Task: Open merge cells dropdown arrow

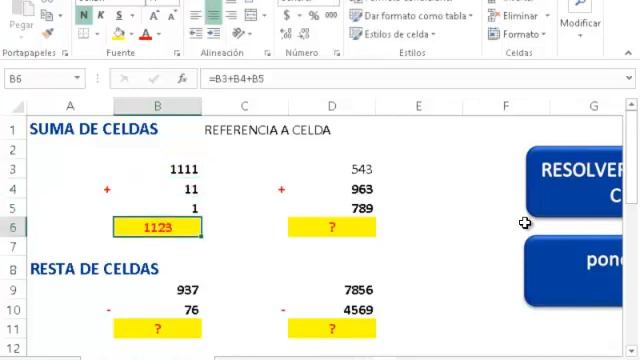Action: pyautogui.click(x=264, y=16)
